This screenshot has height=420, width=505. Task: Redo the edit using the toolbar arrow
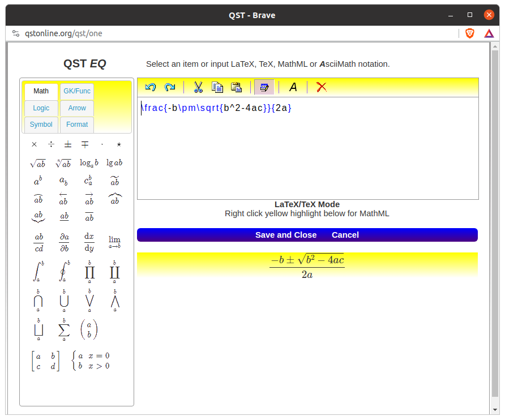click(170, 87)
